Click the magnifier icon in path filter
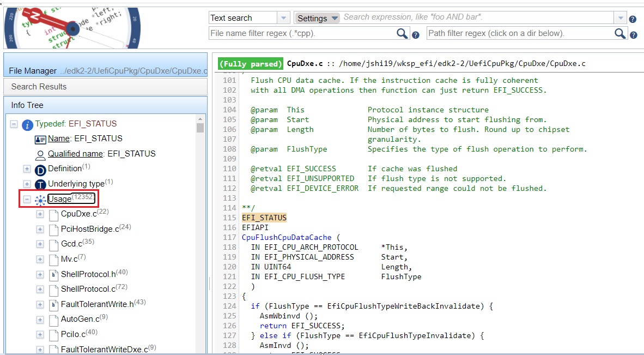 coord(620,34)
